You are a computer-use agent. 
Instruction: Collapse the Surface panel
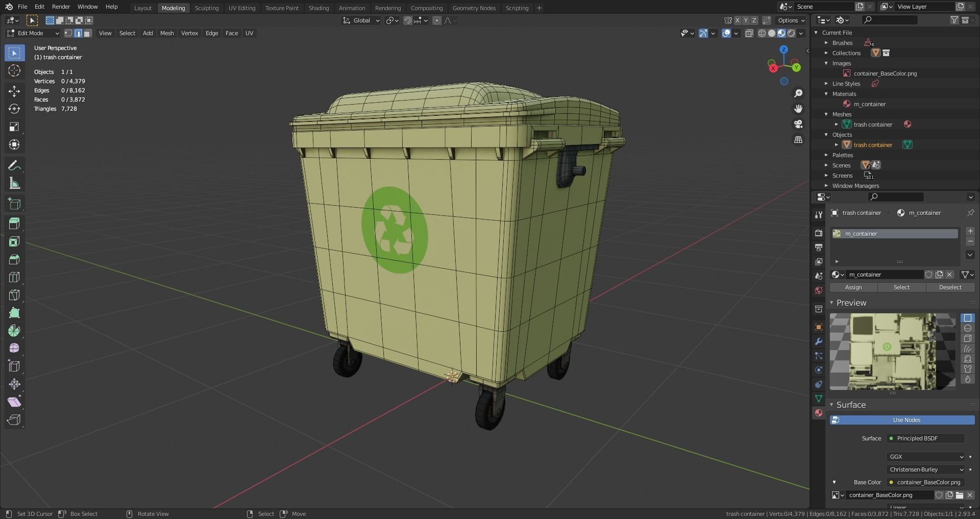[x=831, y=405]
